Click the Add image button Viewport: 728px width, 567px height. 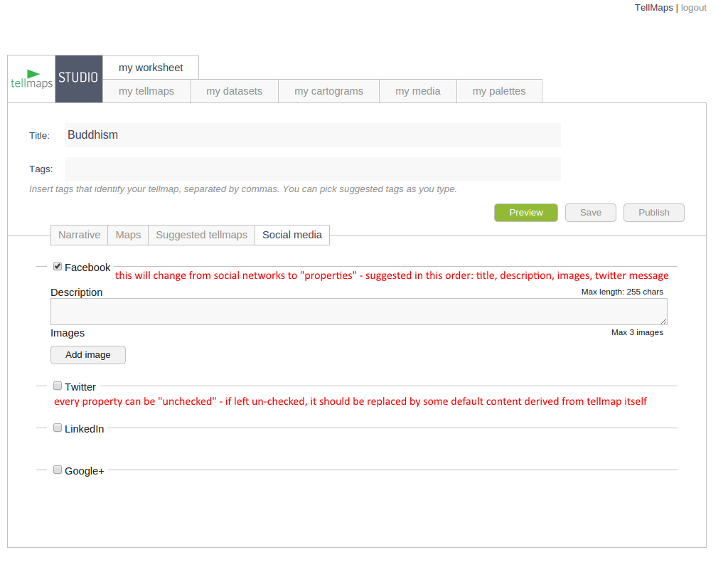tap(88, 355)
